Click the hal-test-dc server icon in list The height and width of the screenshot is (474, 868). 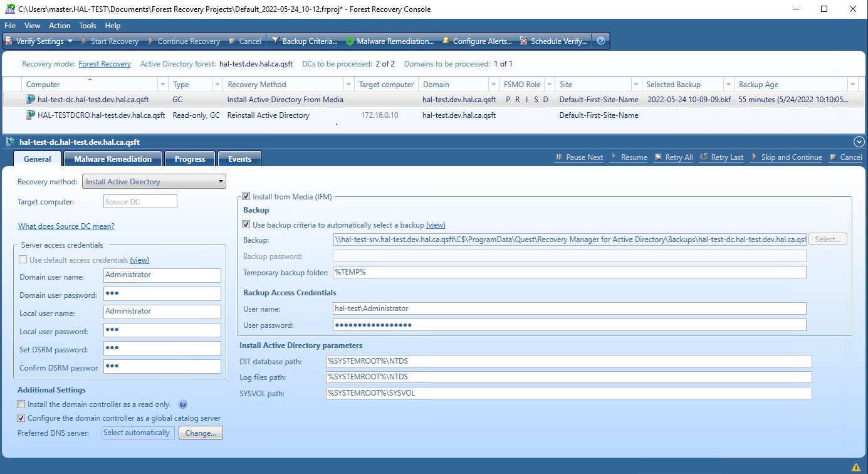point(31,99)
